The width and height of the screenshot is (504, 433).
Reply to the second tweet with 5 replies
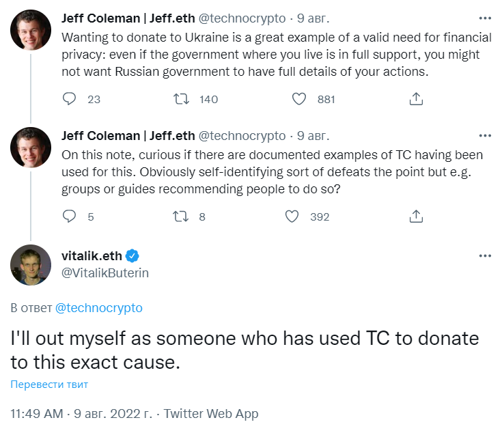click(70, 216)
